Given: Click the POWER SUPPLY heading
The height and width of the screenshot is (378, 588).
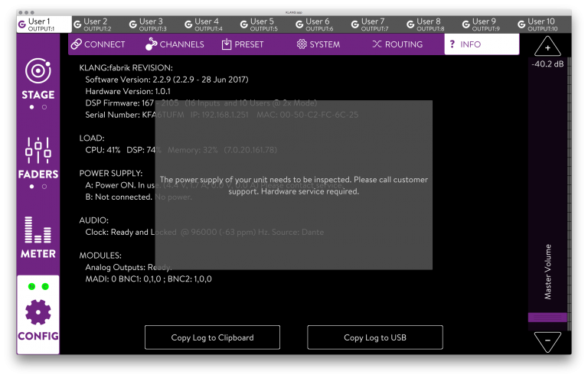Looking at the screenshot, I should (x=111, y=174).
